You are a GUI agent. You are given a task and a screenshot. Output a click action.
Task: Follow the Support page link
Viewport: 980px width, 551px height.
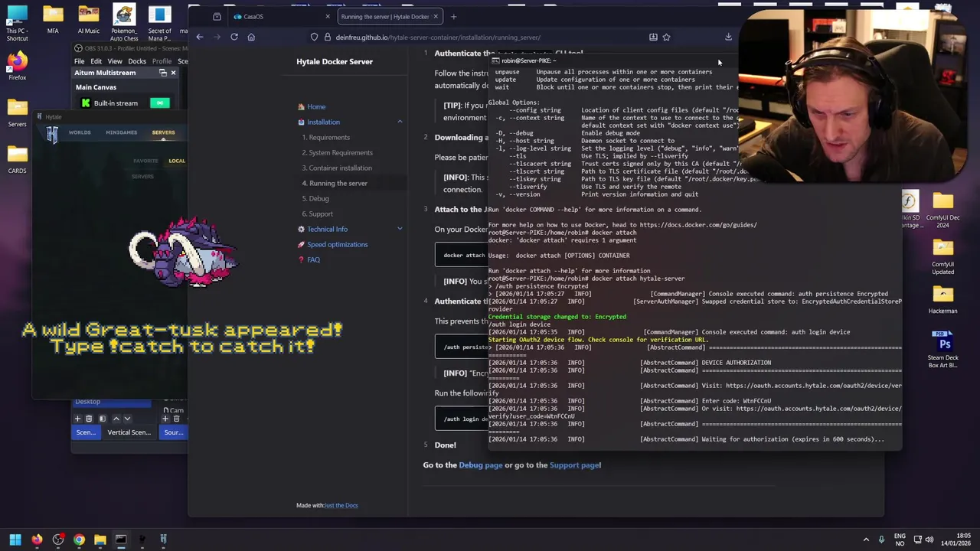574,465
